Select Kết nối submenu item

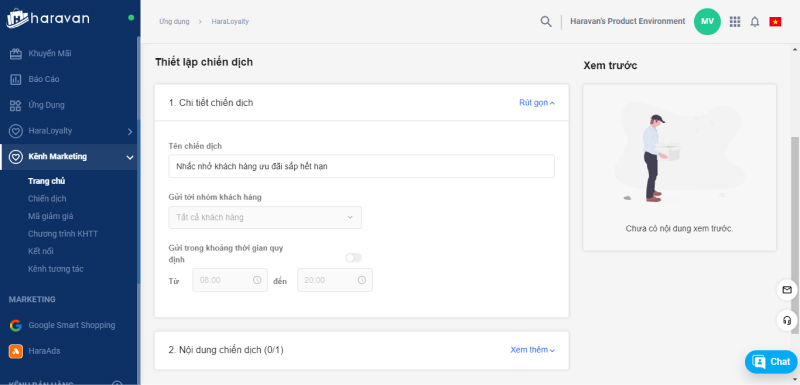[41, 251]
